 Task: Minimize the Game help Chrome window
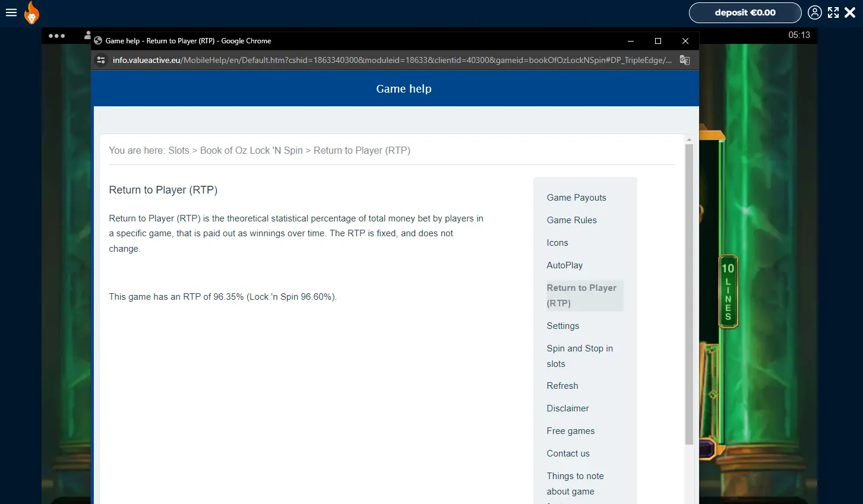(631, 41)
